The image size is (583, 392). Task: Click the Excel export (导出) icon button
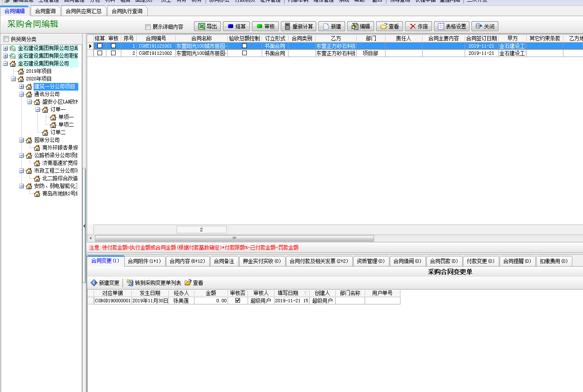207,26
